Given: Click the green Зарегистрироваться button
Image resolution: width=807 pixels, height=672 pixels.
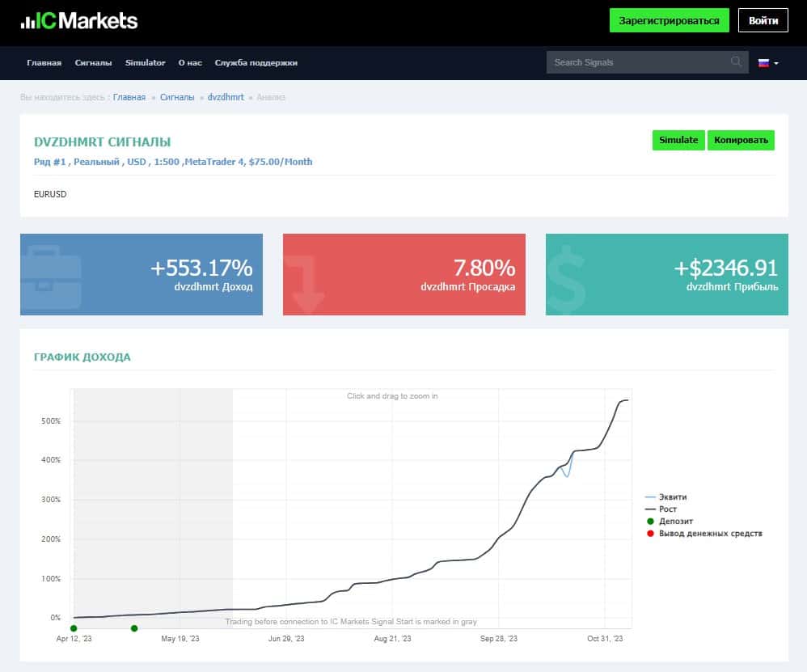Looking at the screenshot, I should pos(669,20).
